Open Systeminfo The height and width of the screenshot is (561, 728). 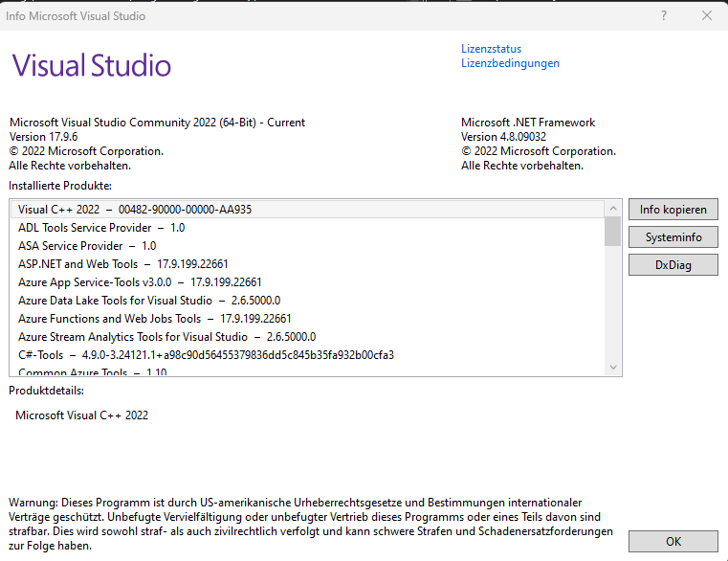(x=673, y=237)
